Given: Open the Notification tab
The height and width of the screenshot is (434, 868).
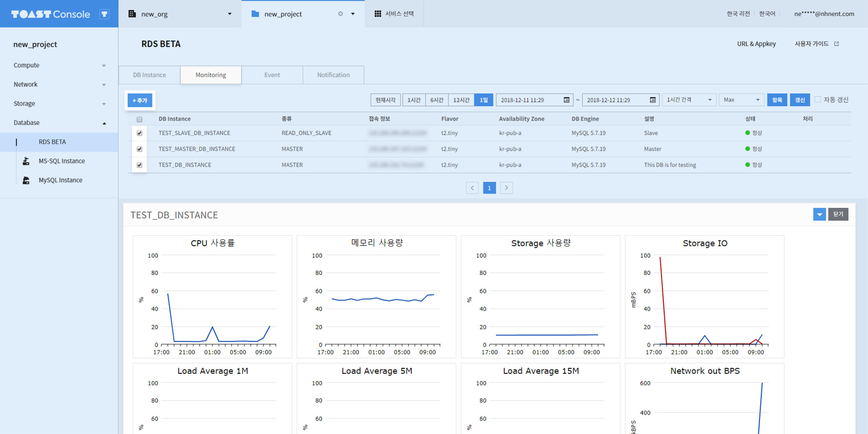Looking at the screenshot, I should click(x=333, y=75).
